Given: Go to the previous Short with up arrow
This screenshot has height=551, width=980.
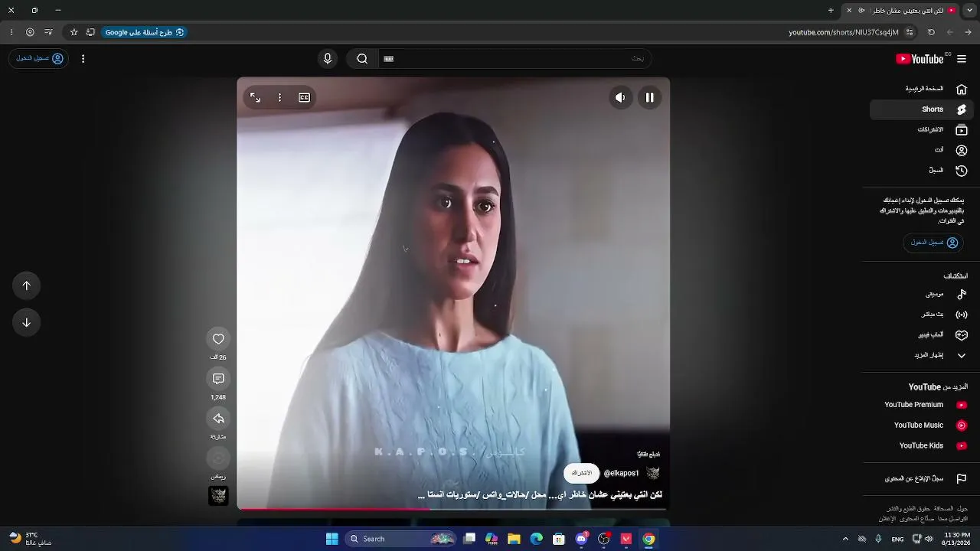Looking at the screenshot, I should tap(26, 285).
